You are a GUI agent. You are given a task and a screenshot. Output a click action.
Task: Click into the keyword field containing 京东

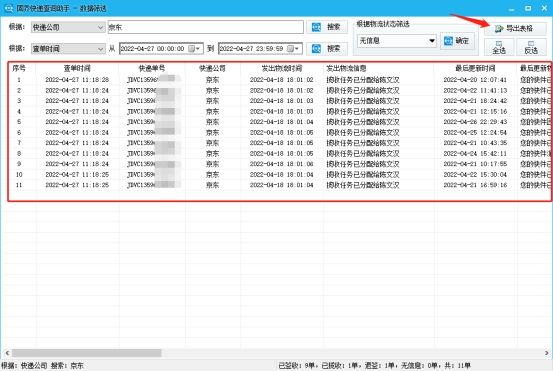[x=206, y=27]
